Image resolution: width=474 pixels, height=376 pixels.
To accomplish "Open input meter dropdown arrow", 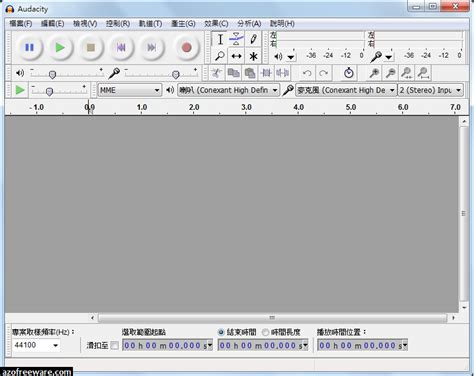I will [x=389, y=57].
